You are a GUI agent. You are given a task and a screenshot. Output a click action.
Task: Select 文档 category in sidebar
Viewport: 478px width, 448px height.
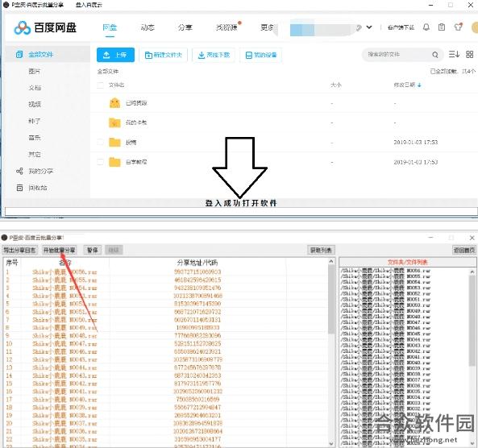[x=35, y=88]
